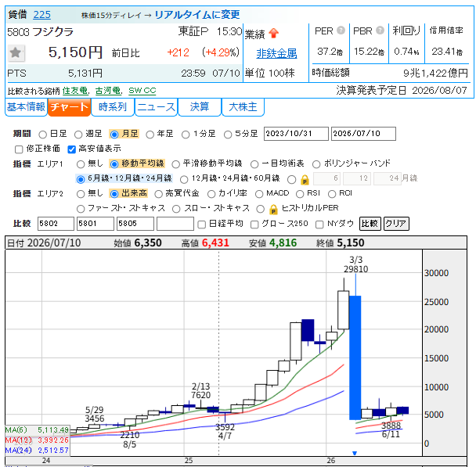
Task: Select ボリンジャーバンド indicator radio
Action: [316, 164]
